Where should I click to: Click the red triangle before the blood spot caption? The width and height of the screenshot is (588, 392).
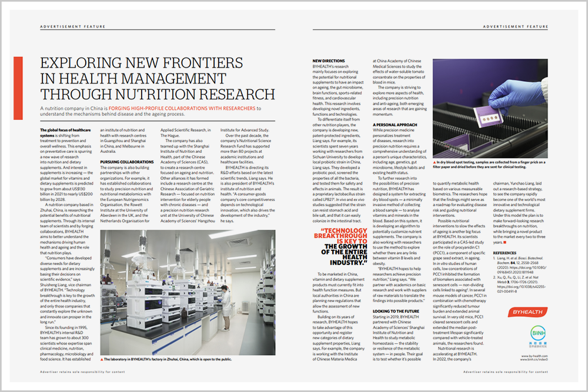[435, 163]
